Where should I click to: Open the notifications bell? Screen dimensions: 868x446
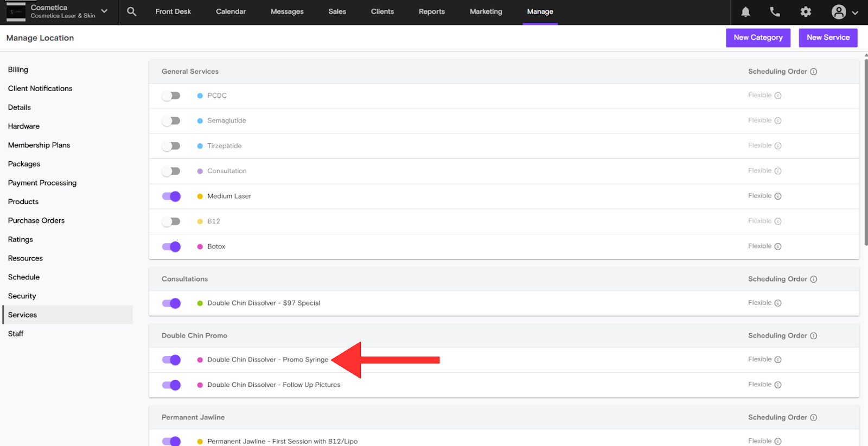click(746, 12)
